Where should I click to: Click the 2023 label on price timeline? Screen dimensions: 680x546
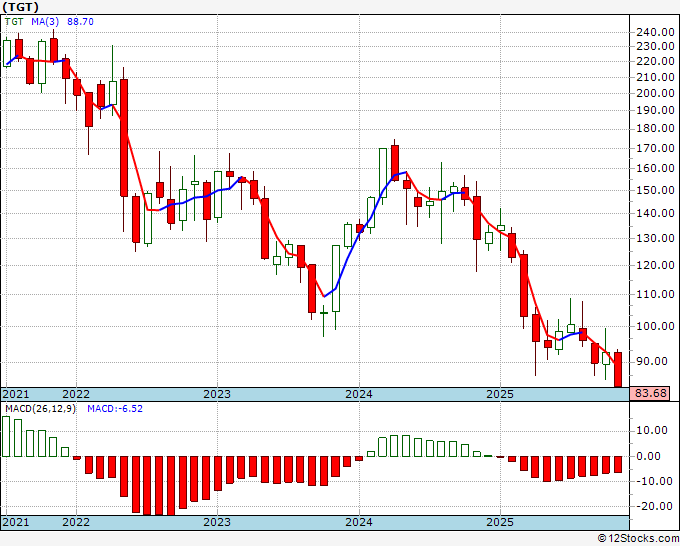tap(217, 394)
